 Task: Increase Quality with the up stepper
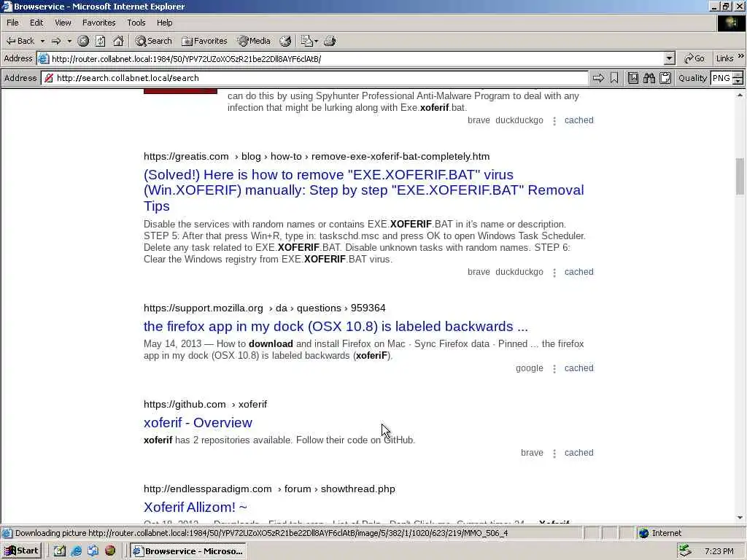click(738, 75)
